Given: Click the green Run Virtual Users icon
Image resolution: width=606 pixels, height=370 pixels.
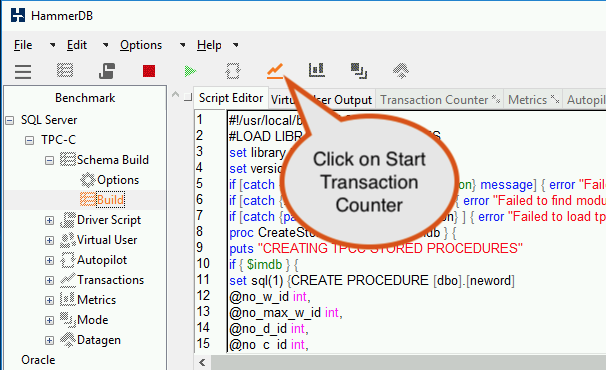Looking at the screenshot, I should pyautogui.click(x=190, y=71).
